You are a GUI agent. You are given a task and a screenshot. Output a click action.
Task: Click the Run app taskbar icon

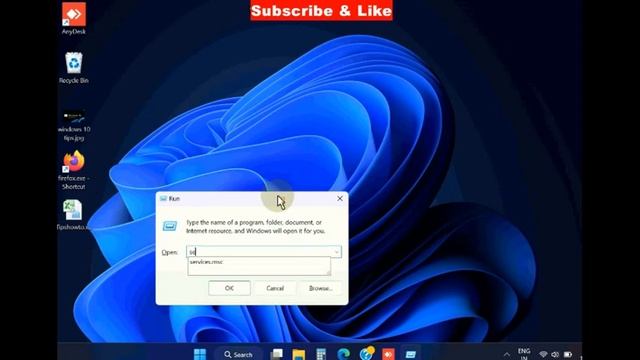pos(411,354)
